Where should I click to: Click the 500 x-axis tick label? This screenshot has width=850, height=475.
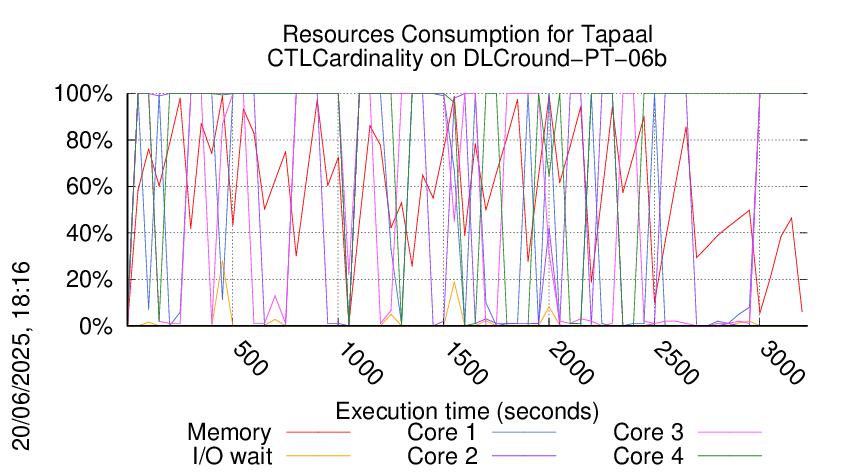click(x=250, y=359)
